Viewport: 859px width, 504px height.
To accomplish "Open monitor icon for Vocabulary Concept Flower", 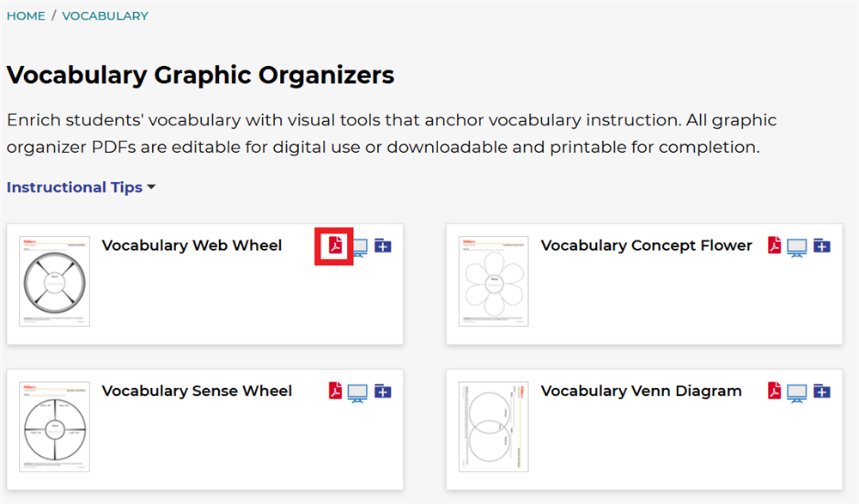I will pyautogui.click(x=797, y=247).
